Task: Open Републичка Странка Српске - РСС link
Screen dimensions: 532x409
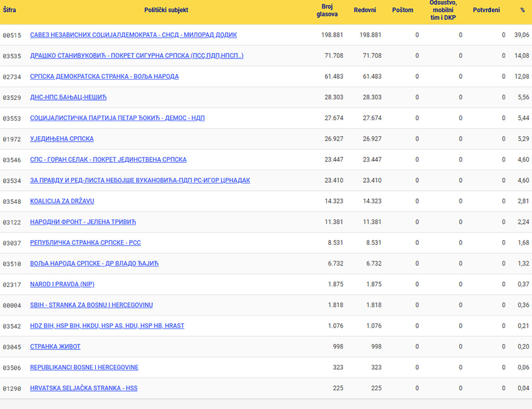Action: (86, 242)
